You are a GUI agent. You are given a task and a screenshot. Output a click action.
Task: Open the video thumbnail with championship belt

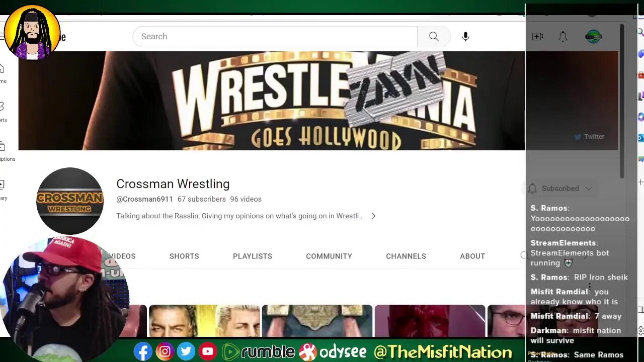pos(317,321)
